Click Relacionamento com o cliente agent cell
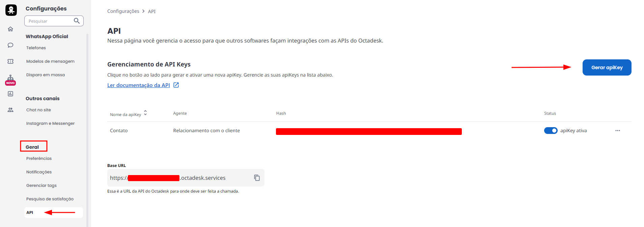This screenshot has height=227, width=644. pos(206,131)
